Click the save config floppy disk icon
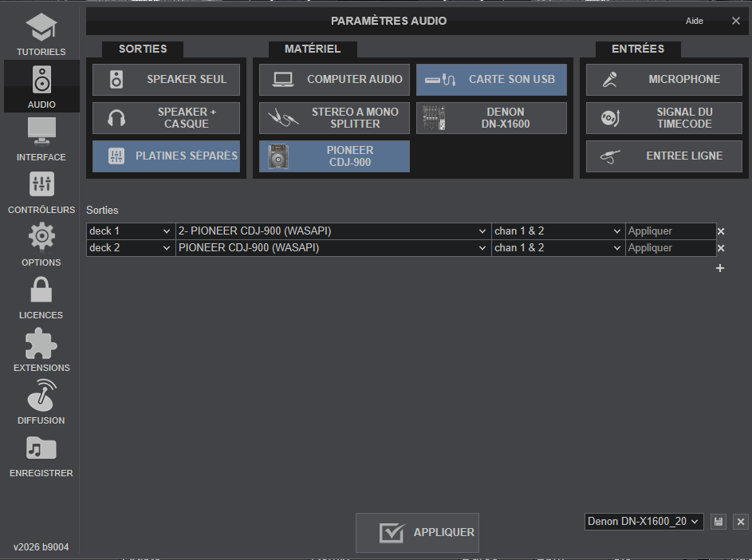 pos(719,522)
